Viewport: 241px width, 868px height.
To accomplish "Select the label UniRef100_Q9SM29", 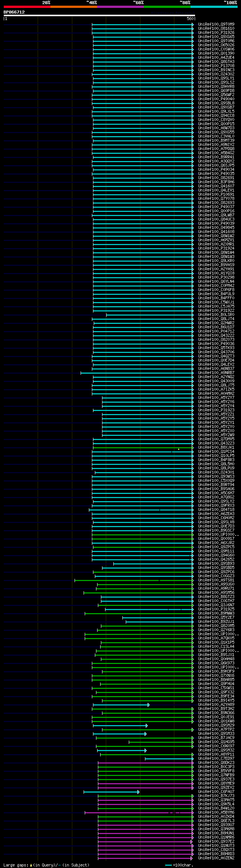I will click(216, 725).
